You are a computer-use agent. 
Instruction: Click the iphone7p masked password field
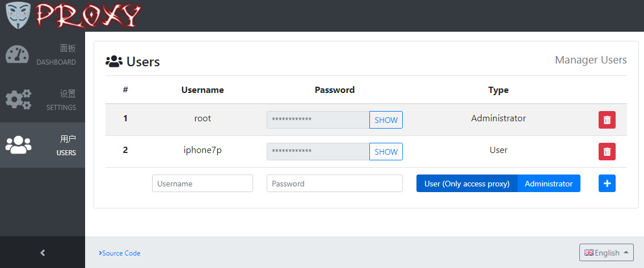[x=318, y=151]
